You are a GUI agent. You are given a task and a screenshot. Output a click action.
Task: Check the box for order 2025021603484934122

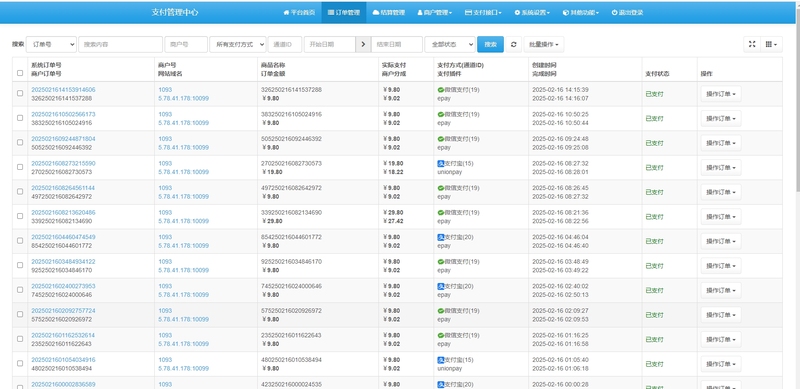pyautogui.click(x=20, y=265)
